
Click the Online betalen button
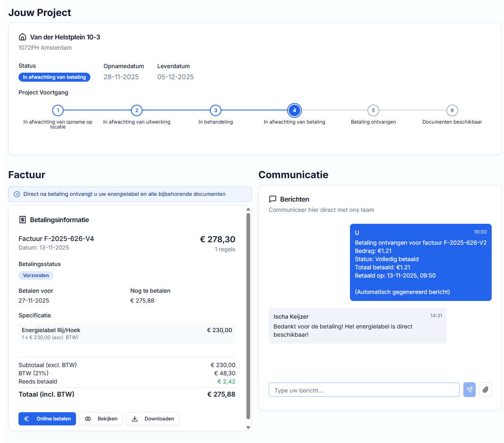[x=47, y=419]
